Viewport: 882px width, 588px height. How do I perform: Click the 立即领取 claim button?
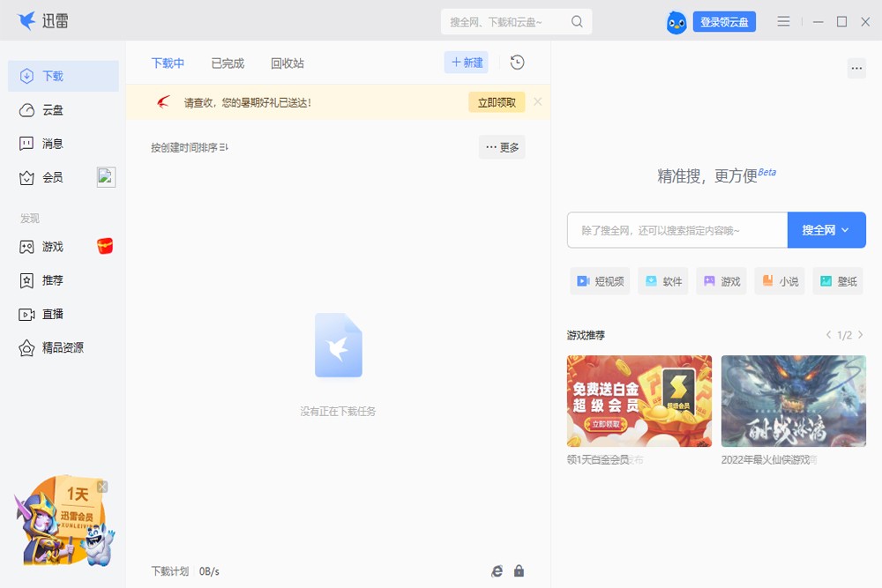497,102
